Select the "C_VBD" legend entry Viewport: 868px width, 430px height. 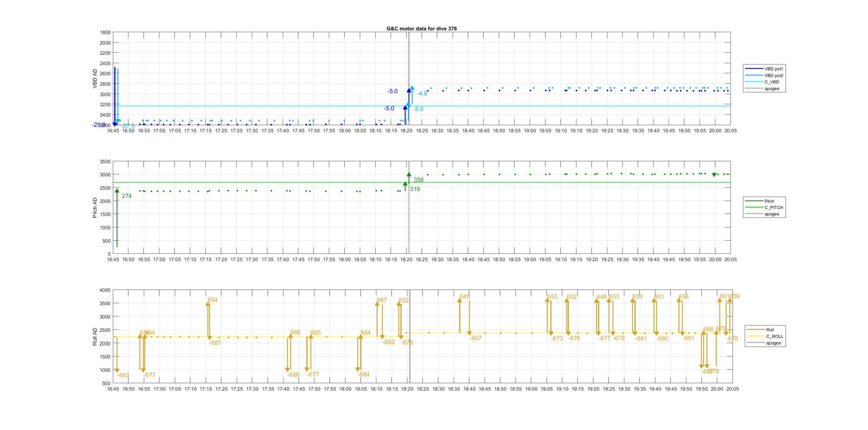(x=763, y=82)
